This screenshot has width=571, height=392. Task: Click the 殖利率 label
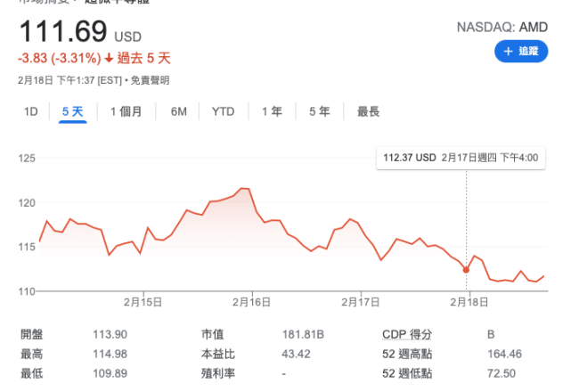click(x=218, y=373)
